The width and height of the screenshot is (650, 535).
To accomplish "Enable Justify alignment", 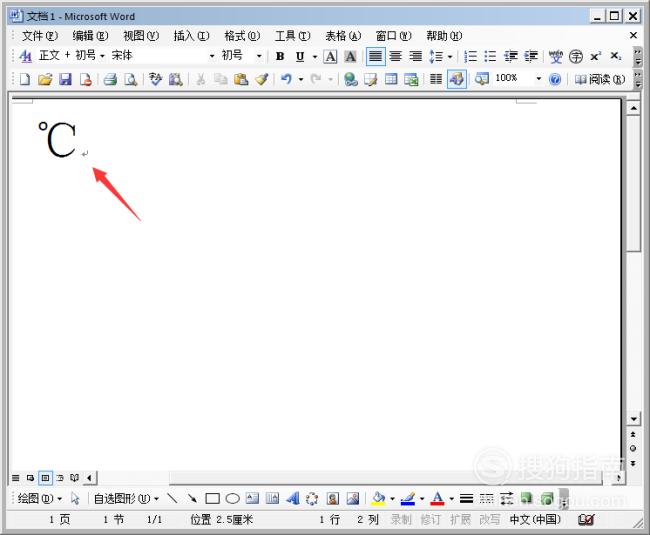I will tap(376, 56).
